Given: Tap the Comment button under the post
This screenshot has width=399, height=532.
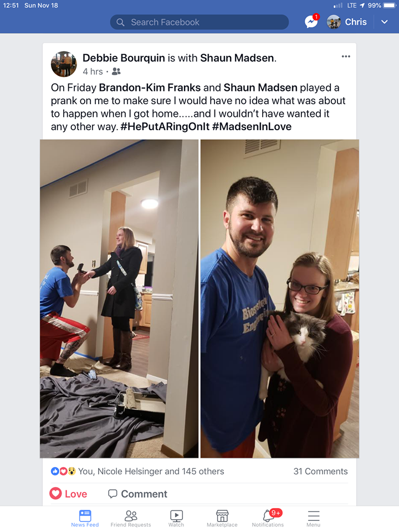Looking at the screenshot, I should point(137,494).
